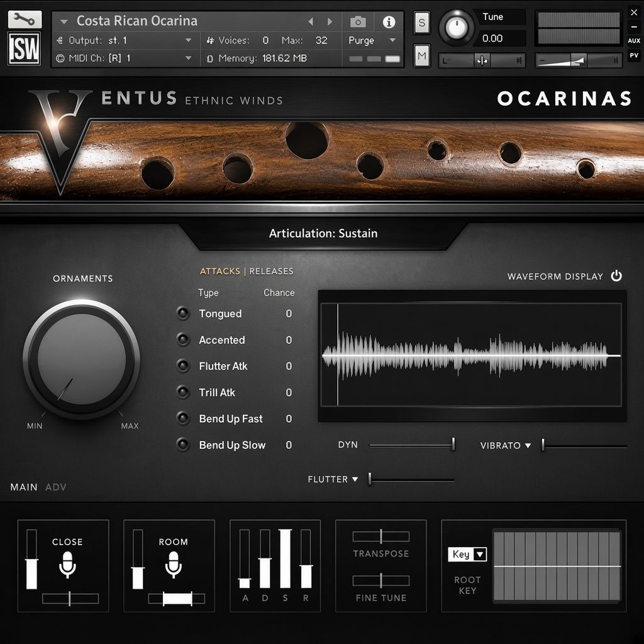Toggle the Waveform Display power icon
Image resolution: width=644 pixels, height=644 pixels.
click(x=616, y=275)
